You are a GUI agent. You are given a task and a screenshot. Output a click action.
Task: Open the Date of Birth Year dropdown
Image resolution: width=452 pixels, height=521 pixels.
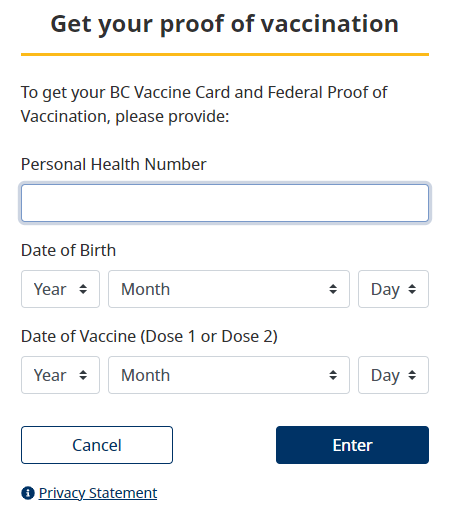(x=60, y=289)
